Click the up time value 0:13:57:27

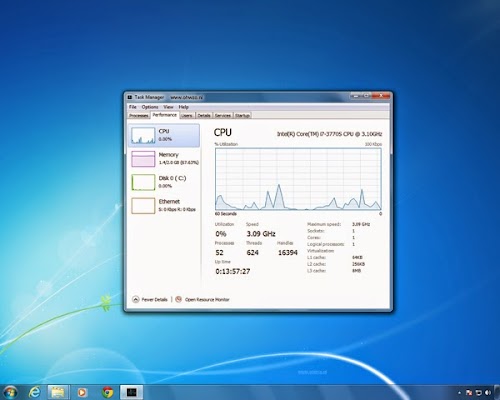233,271
